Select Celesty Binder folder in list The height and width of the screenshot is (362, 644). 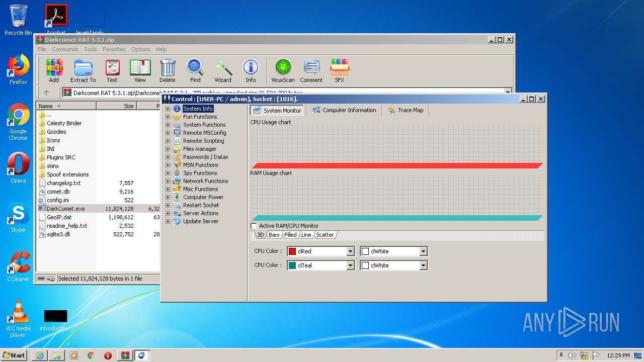click(x=64, y=123)
